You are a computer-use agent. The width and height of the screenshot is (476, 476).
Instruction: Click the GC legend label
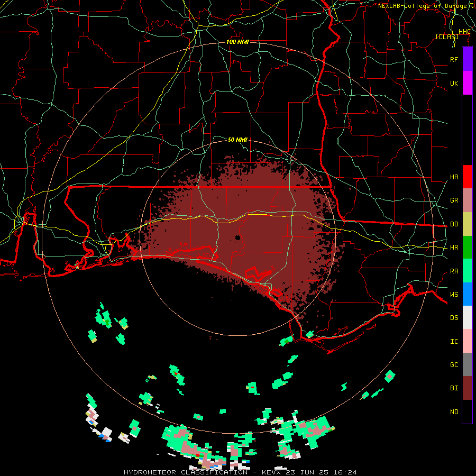click(x=454, y=365)
